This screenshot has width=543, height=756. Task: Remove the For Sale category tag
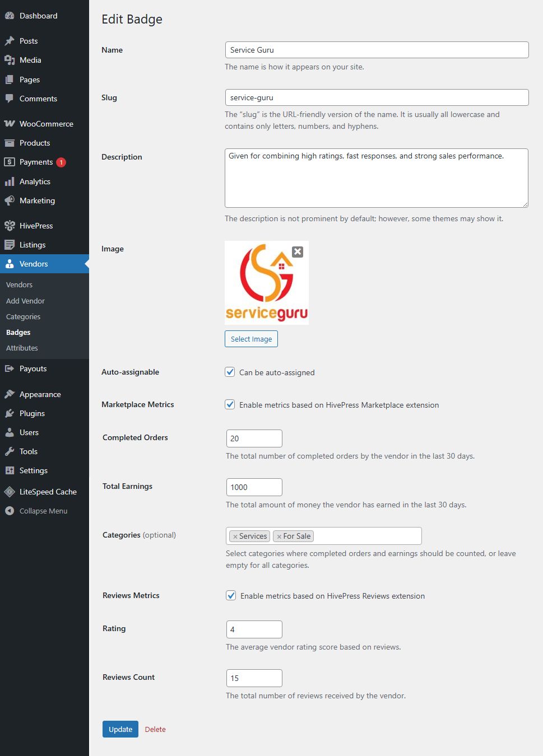tap(279, 536)
